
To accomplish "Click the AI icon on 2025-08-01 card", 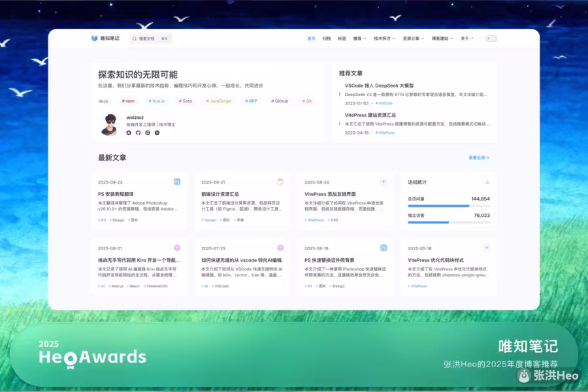I will (177, 248).
